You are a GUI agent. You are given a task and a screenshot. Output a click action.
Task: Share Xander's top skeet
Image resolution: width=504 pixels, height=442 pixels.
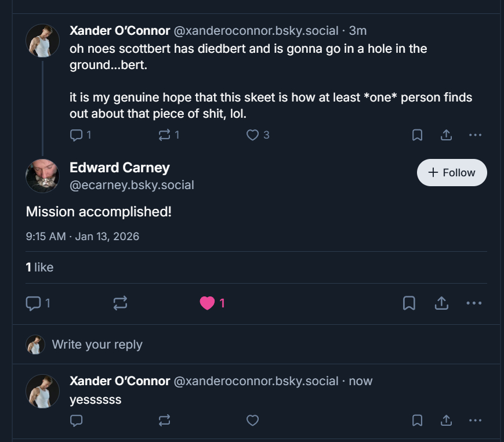click(x=446, y=135)
